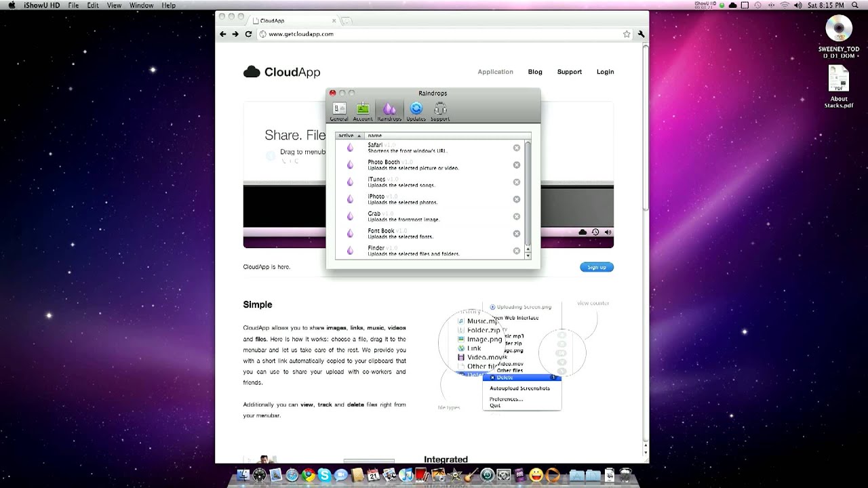The width and height of the screenshot is (868, 488).
Task: Click the blue Sign up button
Action: 597,267
